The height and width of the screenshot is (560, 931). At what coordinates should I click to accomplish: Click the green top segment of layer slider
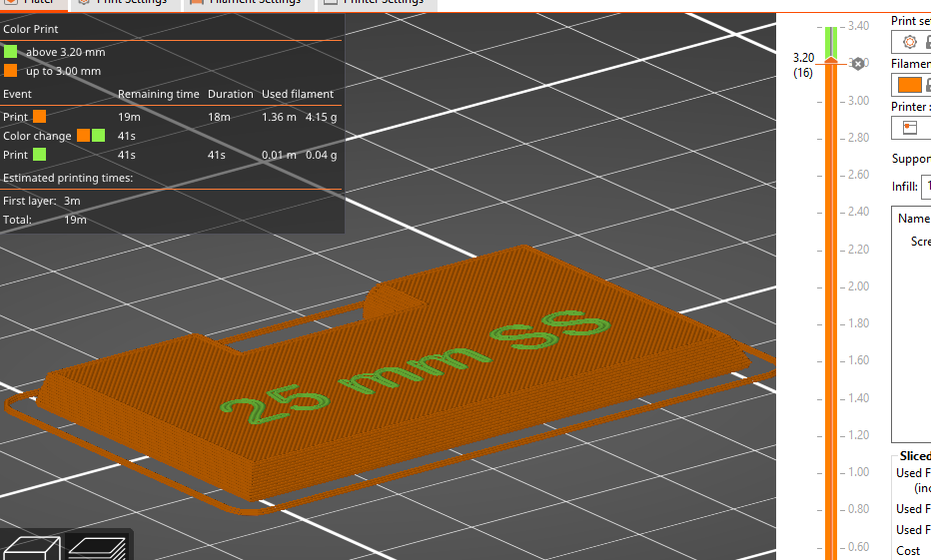click(830, 40)
